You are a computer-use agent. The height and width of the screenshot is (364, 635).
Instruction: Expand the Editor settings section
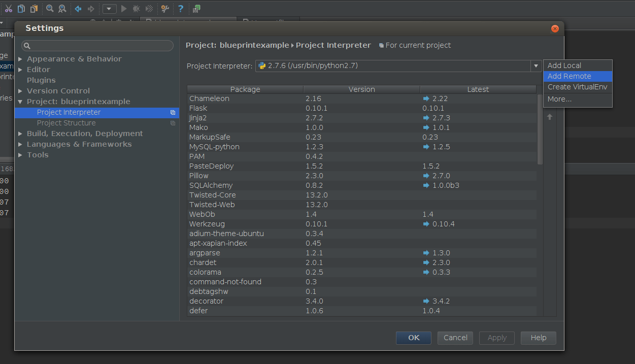click(20, 69)
